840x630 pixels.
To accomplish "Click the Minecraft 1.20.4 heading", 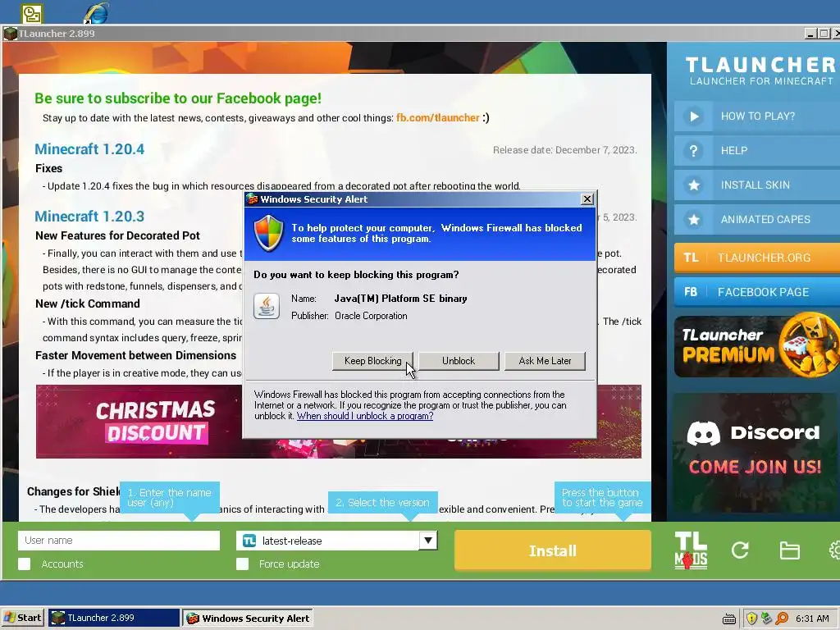I will [x=89, y=149].
